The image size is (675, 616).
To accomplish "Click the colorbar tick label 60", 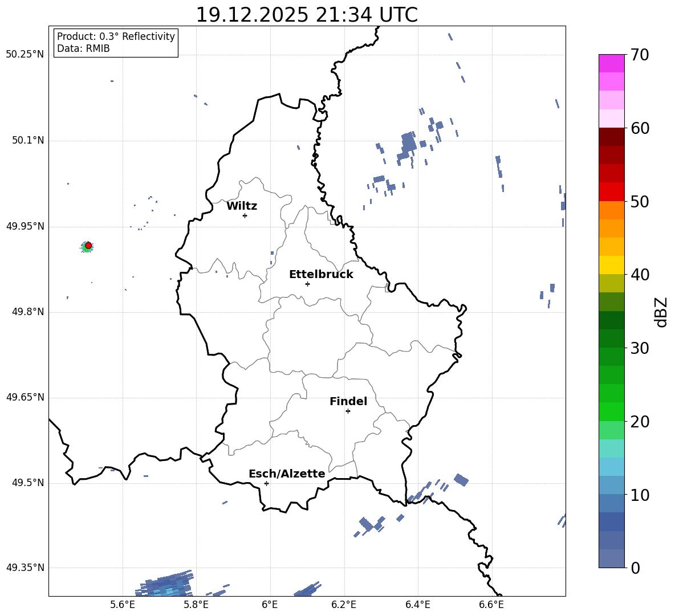I will pos(640,128).
